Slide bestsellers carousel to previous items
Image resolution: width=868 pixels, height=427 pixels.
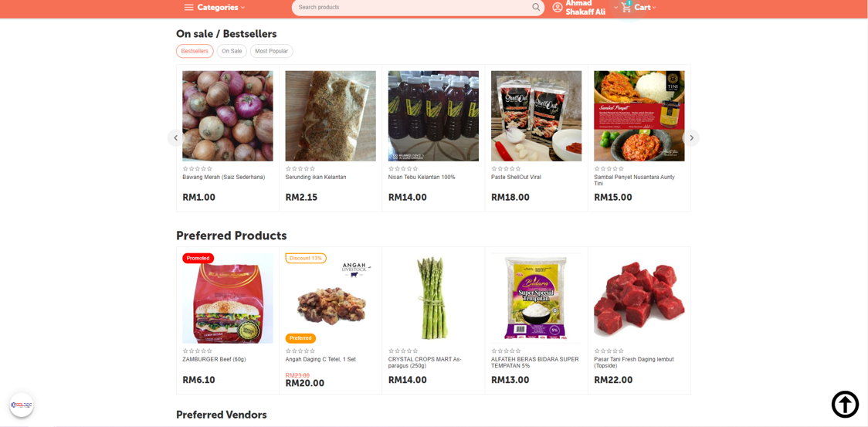pos(175,138)
